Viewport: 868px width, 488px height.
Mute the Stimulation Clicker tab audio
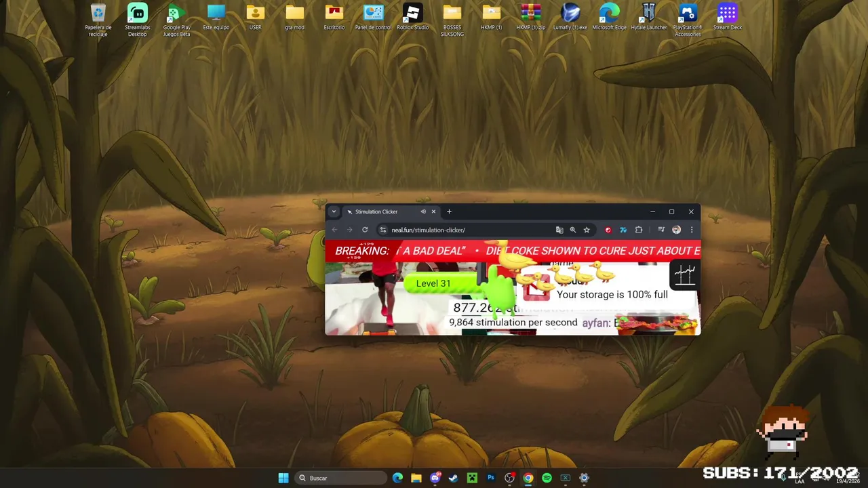click(x=423, y=211)
